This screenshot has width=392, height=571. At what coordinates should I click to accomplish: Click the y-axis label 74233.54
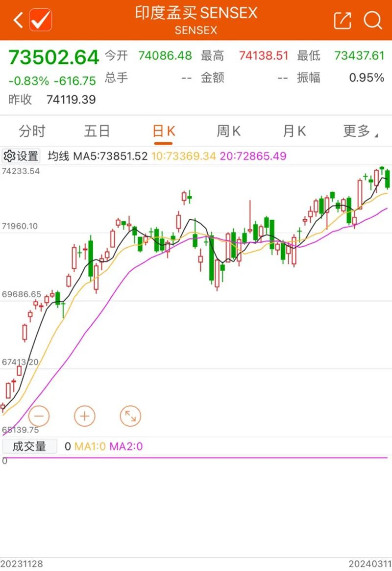(x=21, y=171)
